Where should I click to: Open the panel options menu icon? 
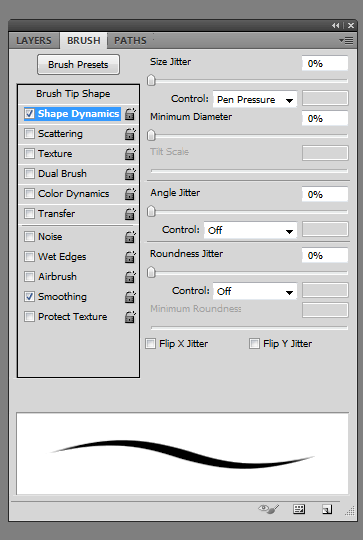(346, 41)
